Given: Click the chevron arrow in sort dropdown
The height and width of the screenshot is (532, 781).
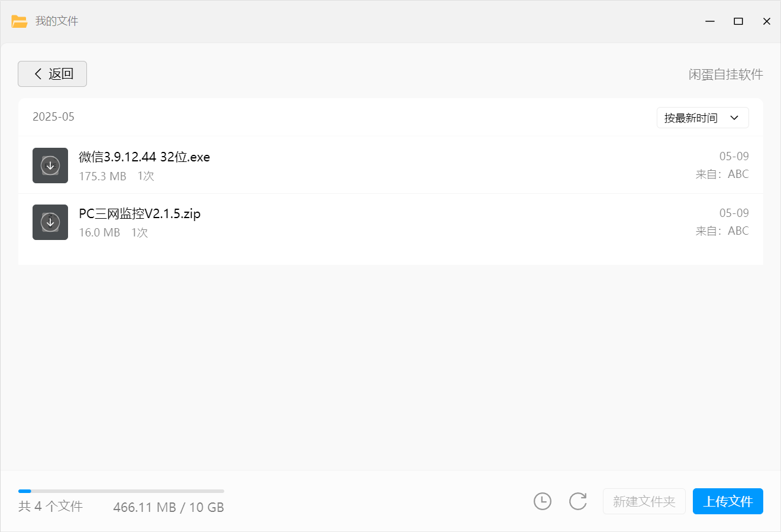Looking at the screenshot, I should pyautogui.click(x=734, y=118).
